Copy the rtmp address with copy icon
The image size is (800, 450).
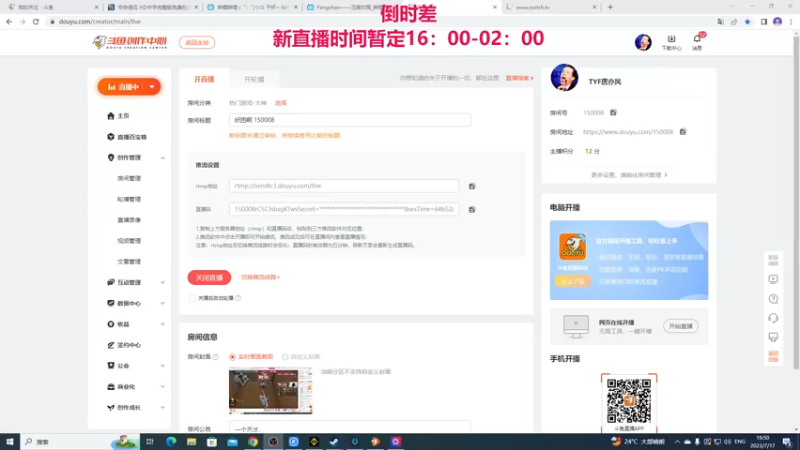click(472, 186)
